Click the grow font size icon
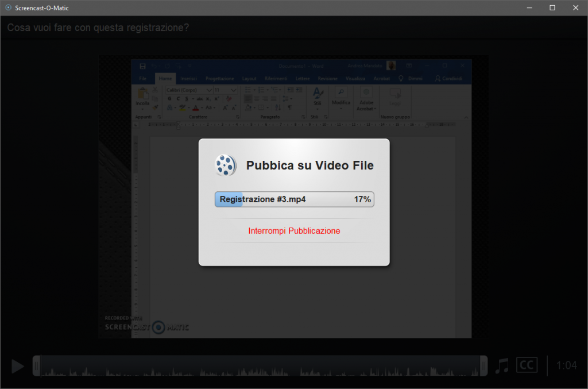The image size is (588, 389). coord(225,107)
